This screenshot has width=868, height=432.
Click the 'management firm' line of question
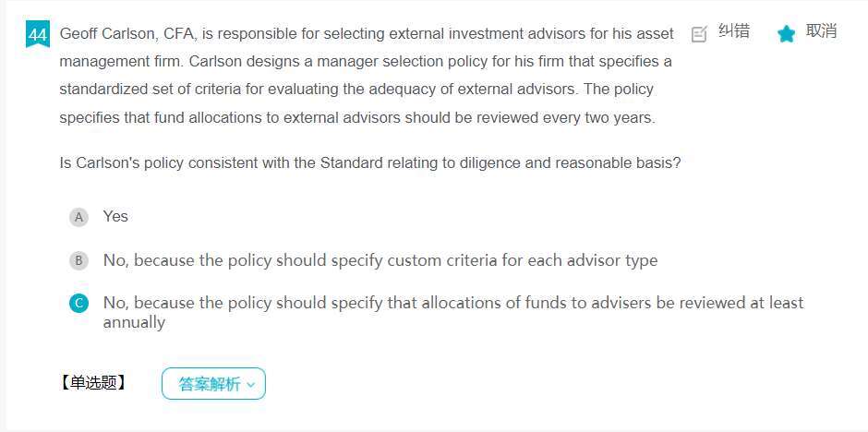point(366,62)
